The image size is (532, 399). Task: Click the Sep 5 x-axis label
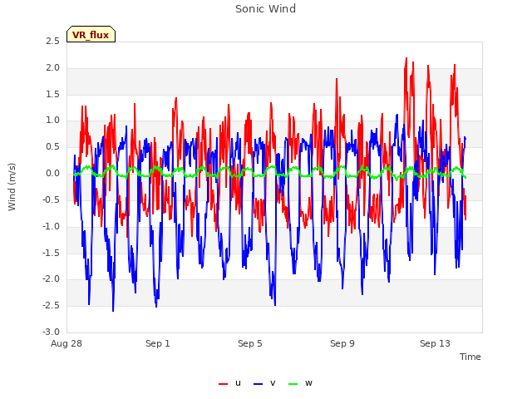tap(250, 343)
